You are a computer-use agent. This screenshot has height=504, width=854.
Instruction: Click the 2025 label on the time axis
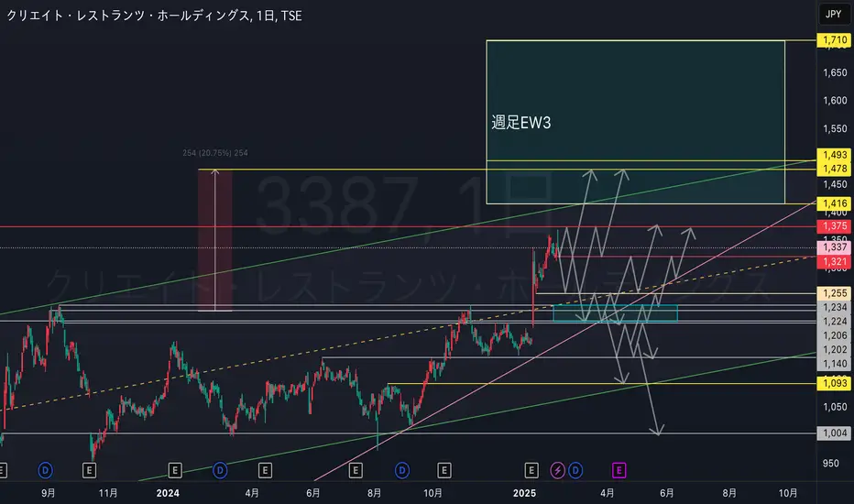click(524, 493)
